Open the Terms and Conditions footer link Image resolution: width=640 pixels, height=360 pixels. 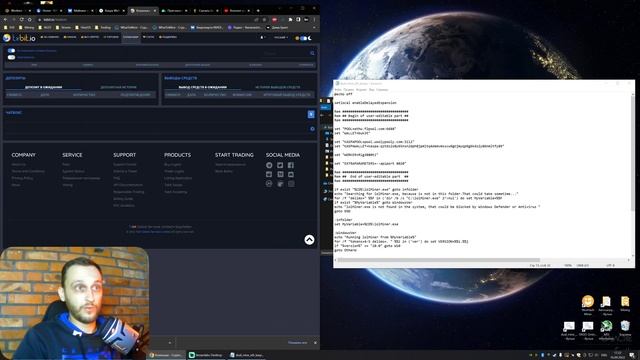(x=28, y=171)
